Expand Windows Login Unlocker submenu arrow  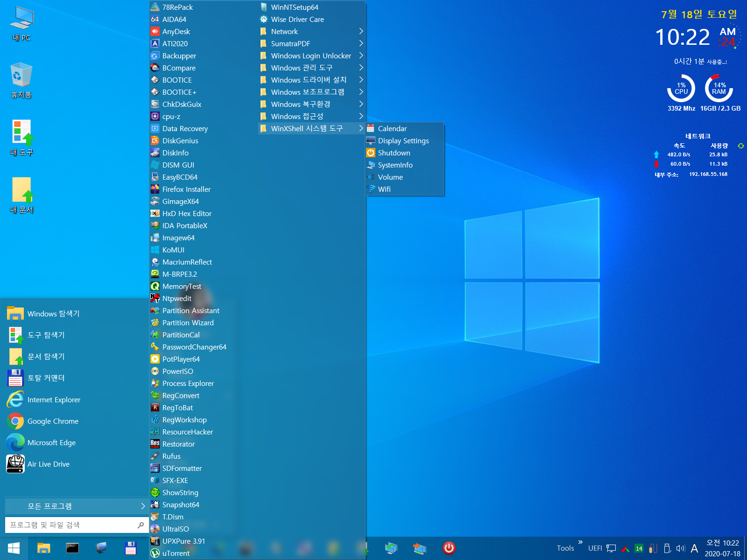tap(361, 56)
